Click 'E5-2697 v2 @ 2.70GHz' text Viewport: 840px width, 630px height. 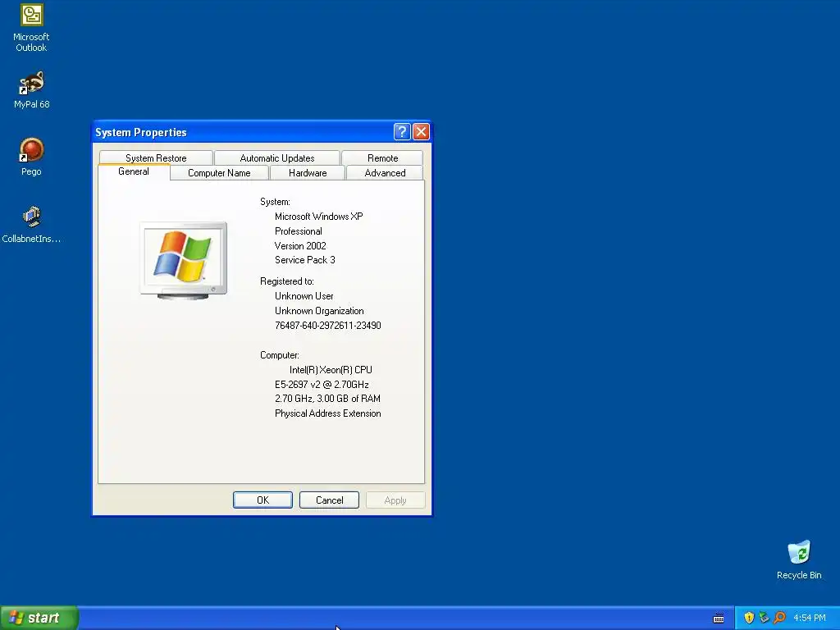tap(322, 385)
